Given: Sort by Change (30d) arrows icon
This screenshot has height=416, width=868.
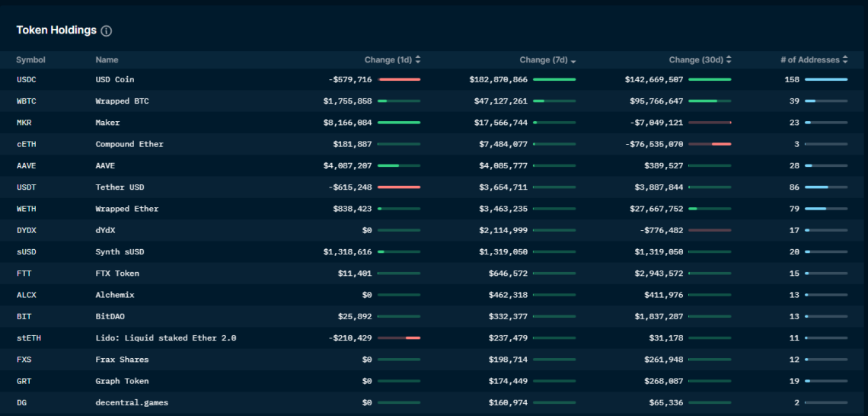Looking at the screenshot, I should [729, 60].
